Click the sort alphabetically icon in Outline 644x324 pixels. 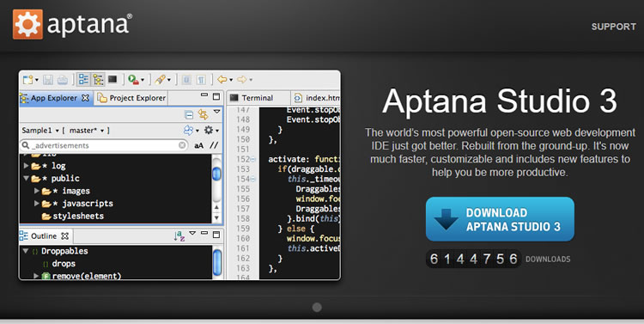tap(179, 235)
